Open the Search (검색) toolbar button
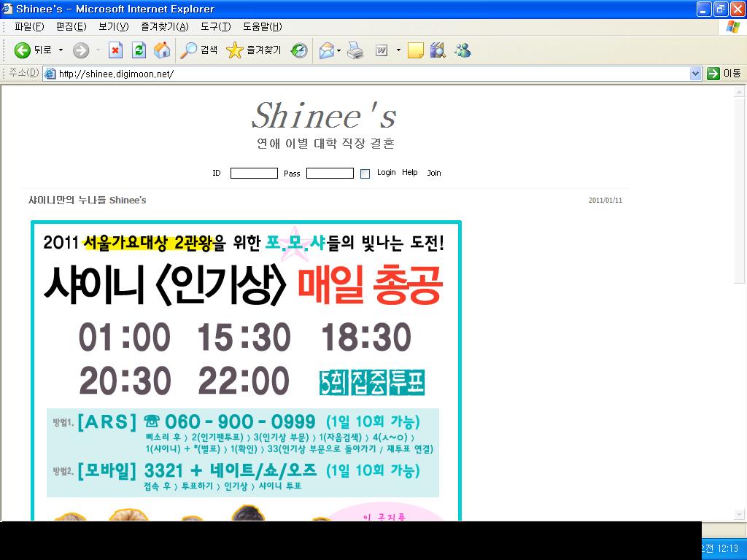This screenshot has height=560, width=747. pyautogui.click(x=200, y=50)
